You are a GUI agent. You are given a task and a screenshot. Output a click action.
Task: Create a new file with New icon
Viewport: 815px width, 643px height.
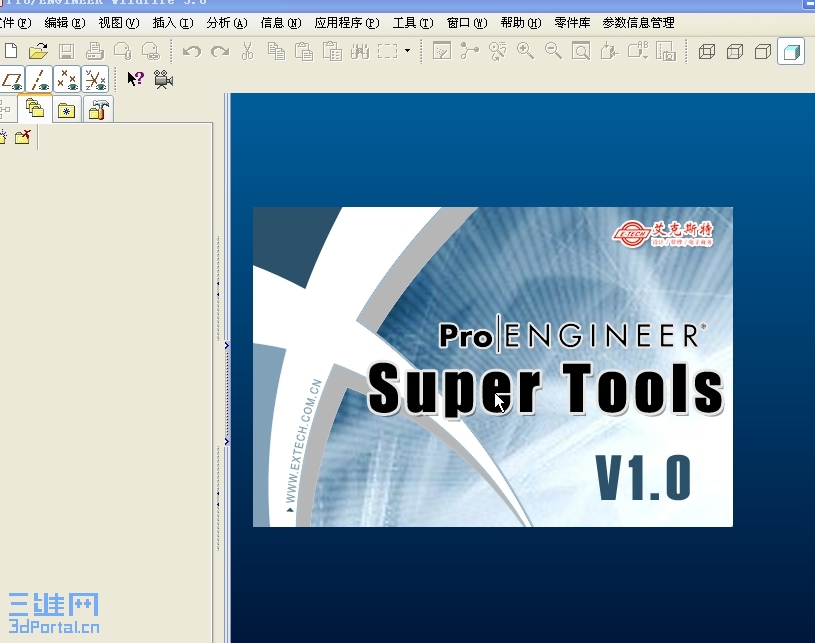(11, 51)
